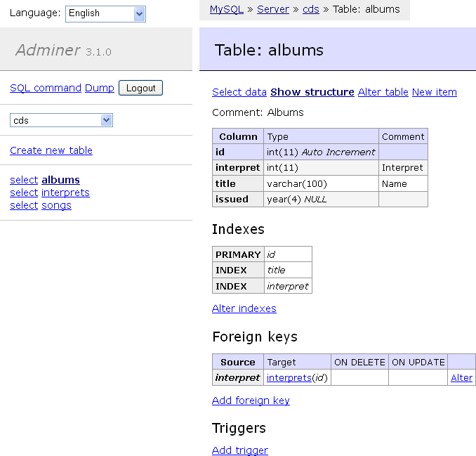Open the Add trigger link
The image size is (476, 456).
point(240,450)
